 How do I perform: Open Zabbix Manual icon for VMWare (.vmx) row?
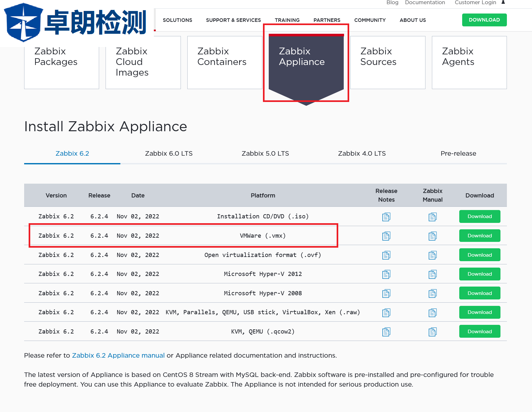tap(433, 236)
